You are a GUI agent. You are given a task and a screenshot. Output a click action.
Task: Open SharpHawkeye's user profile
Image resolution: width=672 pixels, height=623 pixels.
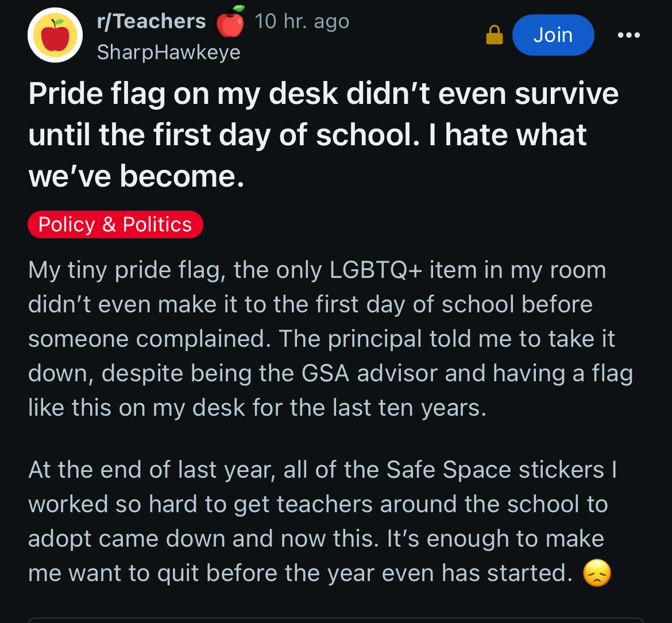coord(168,52)
